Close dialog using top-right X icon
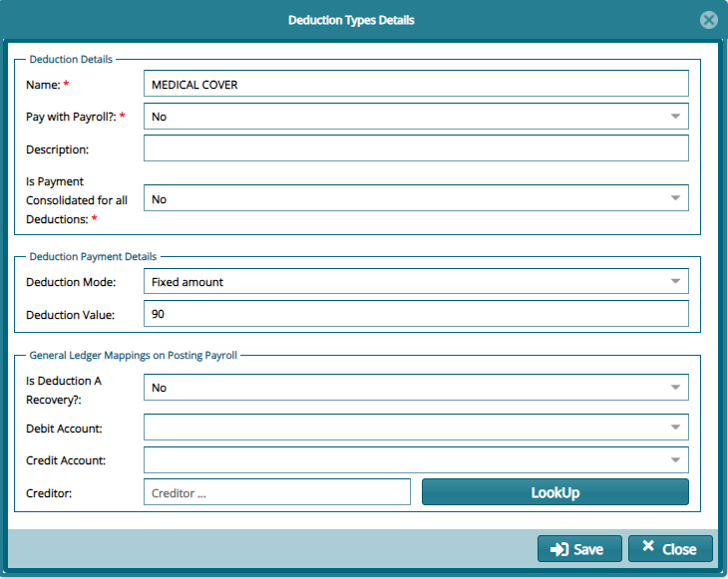The image size is (728, 579). pos(708,20)
